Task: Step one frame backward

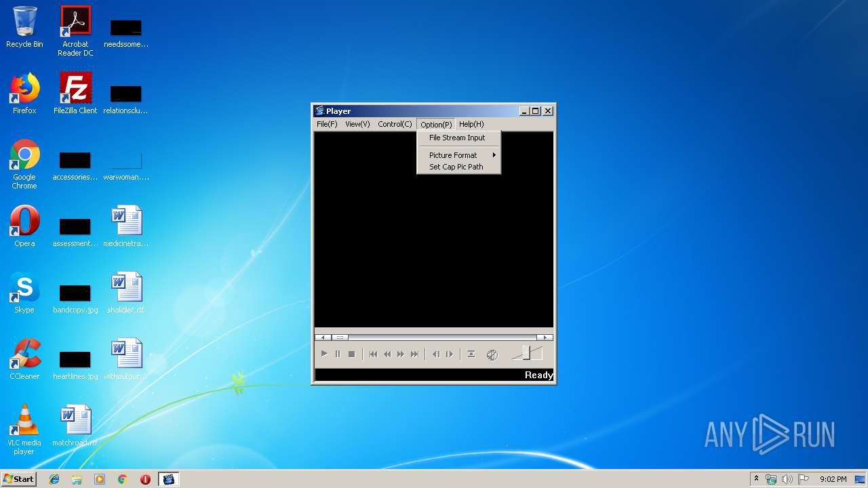Action: [436, 354]
